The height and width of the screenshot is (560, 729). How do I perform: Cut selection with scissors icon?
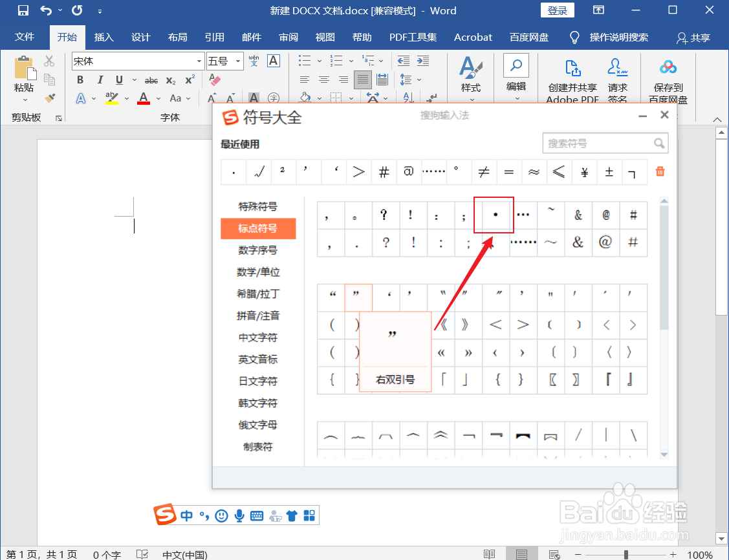(x=49, y=61)
